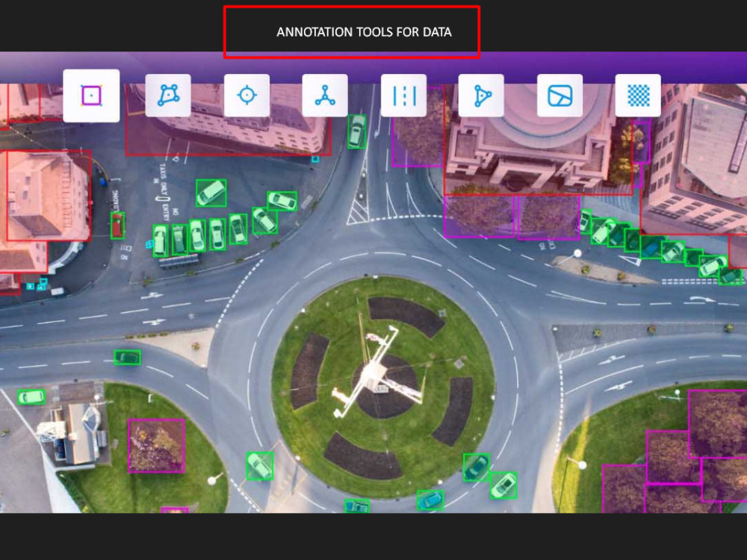Select the skeleton node annotation tool
This screenshot has height=560, width=747.
click(324, 96)
